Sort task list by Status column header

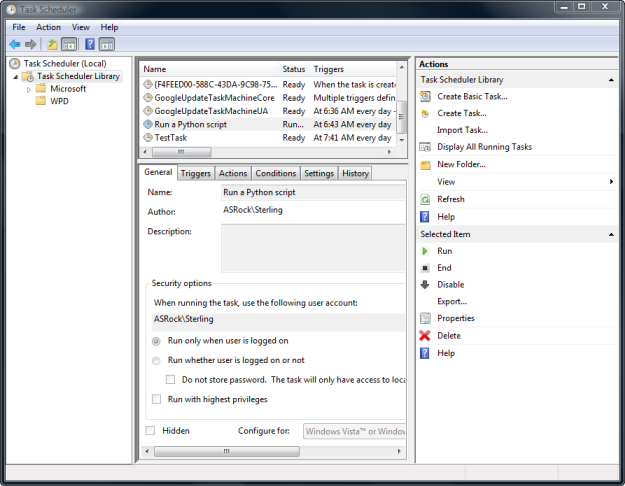(x=294, y=69)
